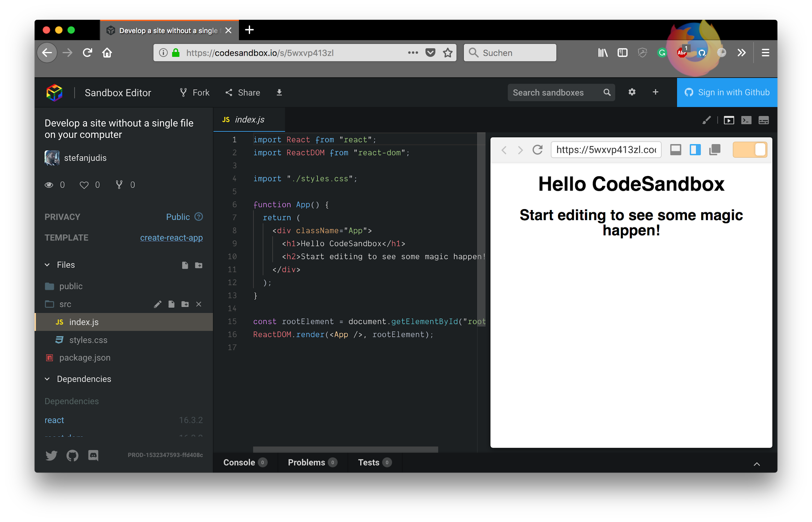This screenshot has height=522, width=812.
Task: Click the orange color swatch in preview toolbar
Action: tap(748, 150)
